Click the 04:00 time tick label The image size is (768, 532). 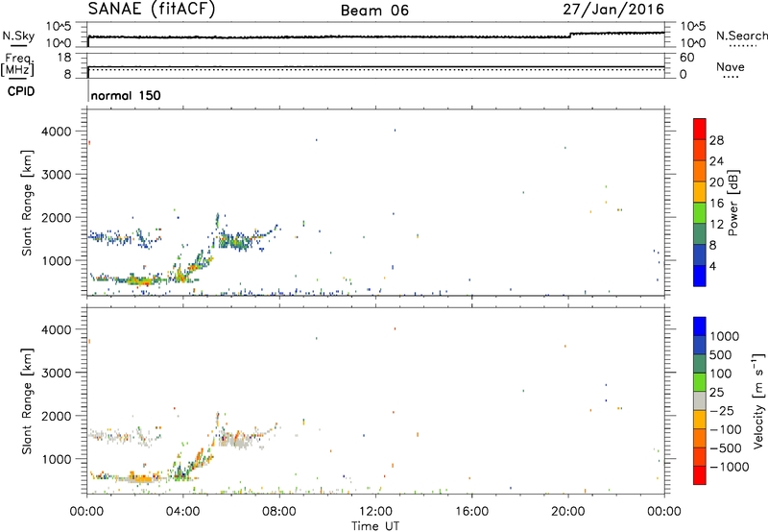182,512
